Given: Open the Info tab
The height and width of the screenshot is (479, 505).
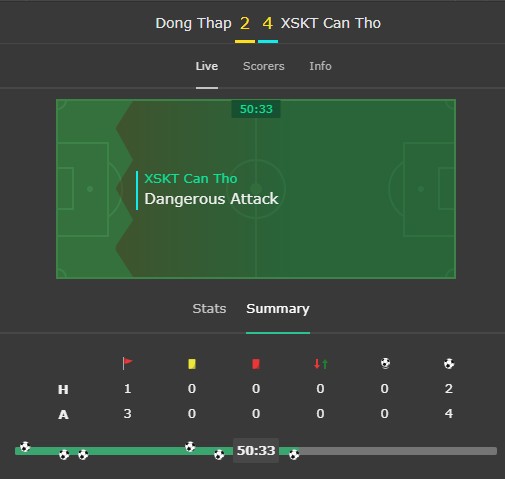Looking at the screenshot, I should pos(320,66).
